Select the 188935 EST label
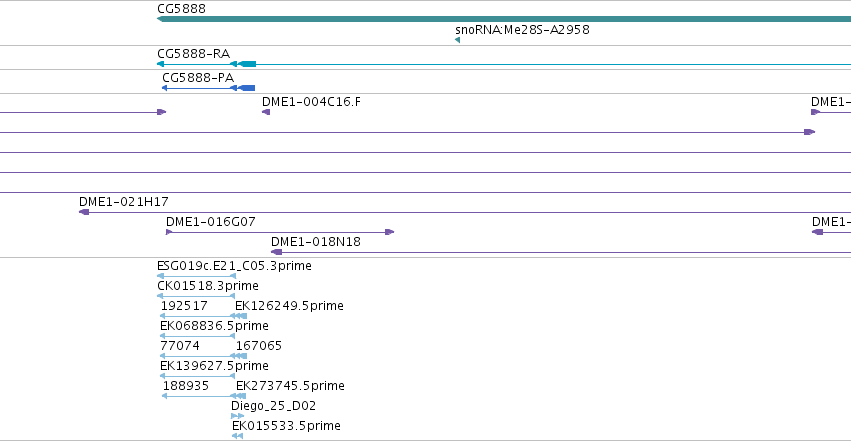The height and width of the screenshot is (441, 851). [x=185, y=386]
